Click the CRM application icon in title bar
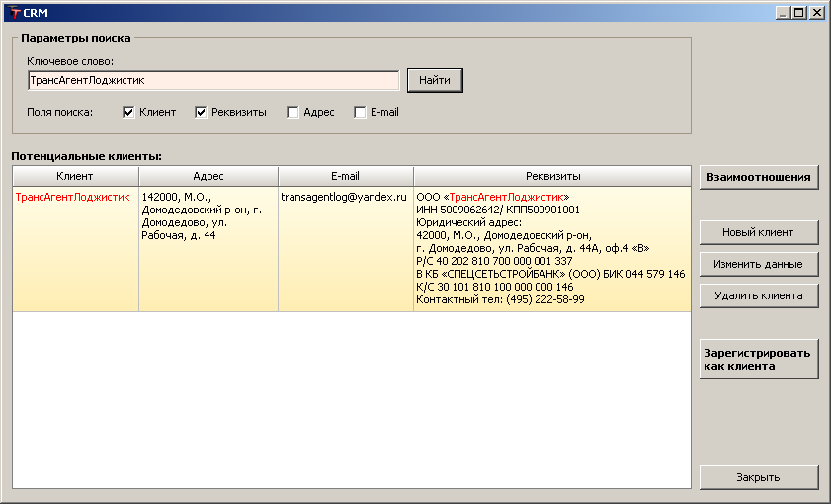The width and height of the screenshot is (831, 504). click(14, 13)
